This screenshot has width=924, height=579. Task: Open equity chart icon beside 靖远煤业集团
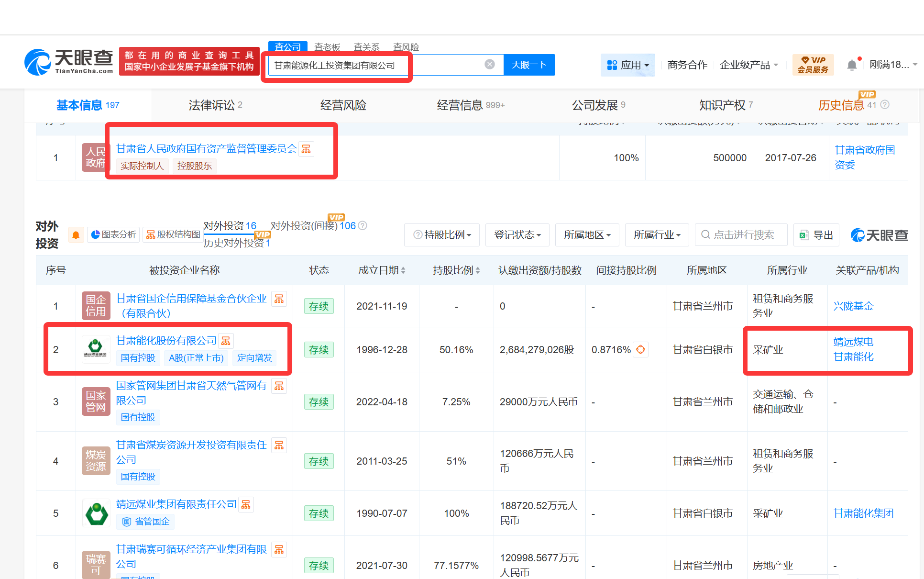pyautogui.click(x=246, y=504)
